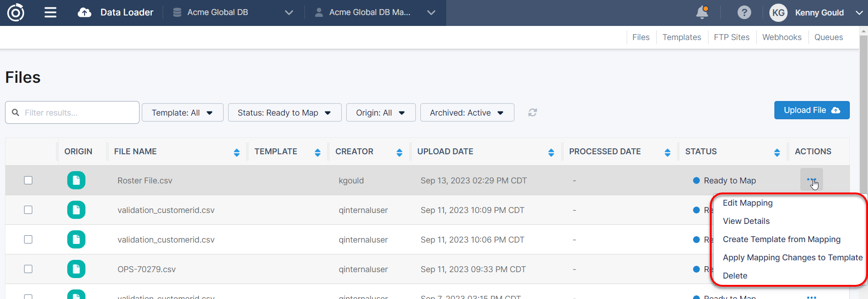Sort by File Name column arrows

236,152
